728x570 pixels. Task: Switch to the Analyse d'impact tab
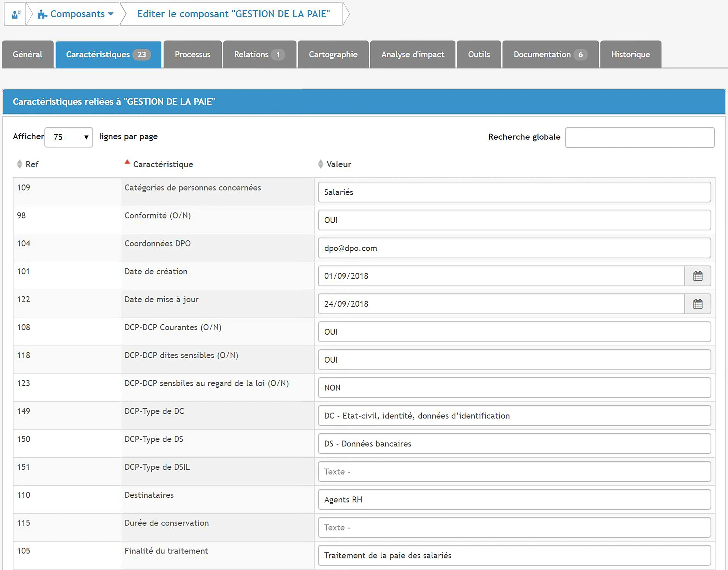pos(413,54)
